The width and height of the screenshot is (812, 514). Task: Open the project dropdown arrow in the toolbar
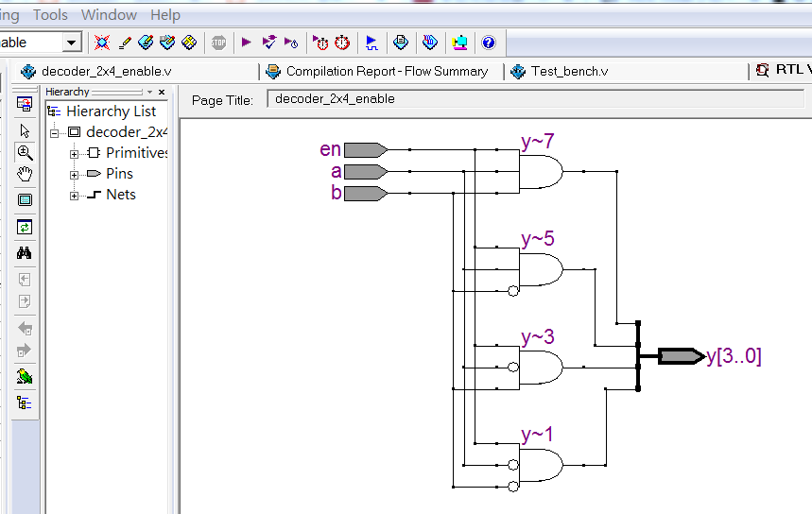pyautogui.click(x=72, y=43)
